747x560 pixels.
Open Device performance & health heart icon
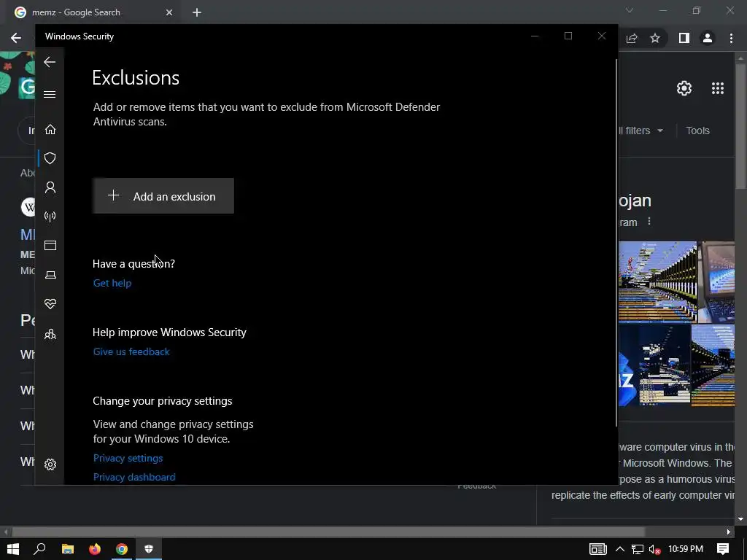pos(50,304)
